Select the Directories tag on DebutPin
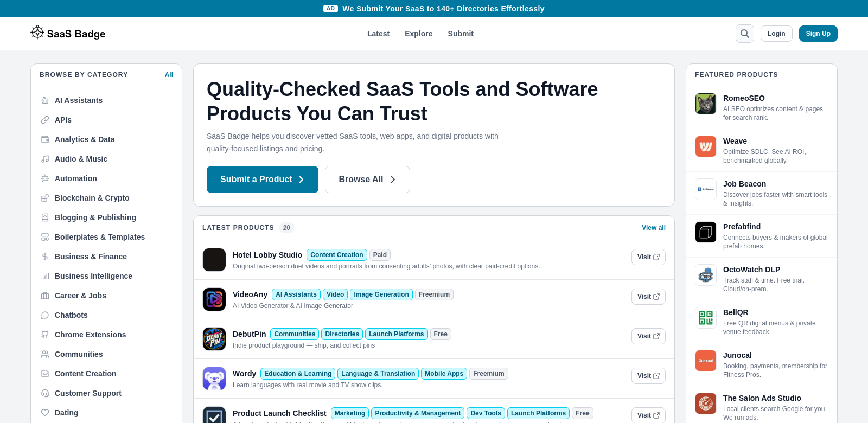This screenshot has height=423, width=868. pyautogui.click(x=342, y=334)
